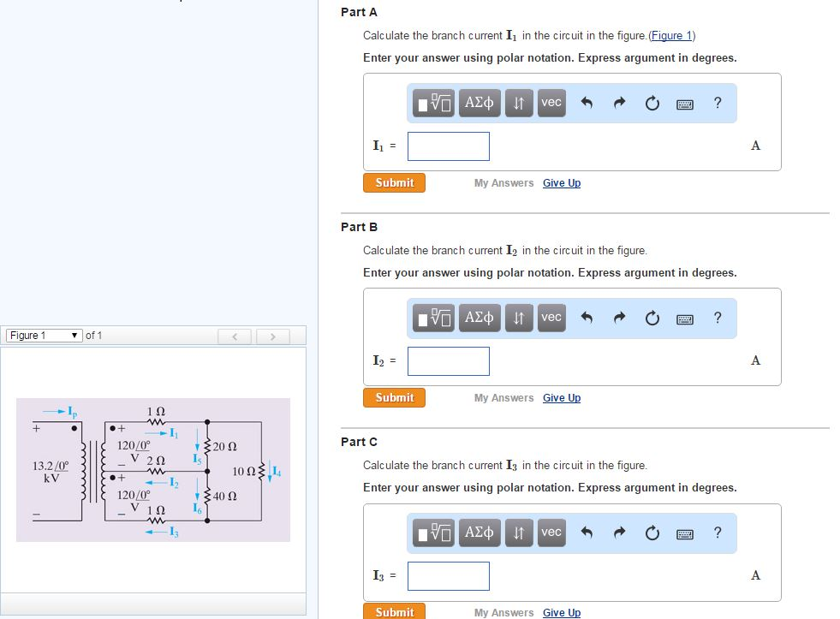Open the Figure 1 link in the problem statement
Screen dimensions: 840x619
click(671, 35)
